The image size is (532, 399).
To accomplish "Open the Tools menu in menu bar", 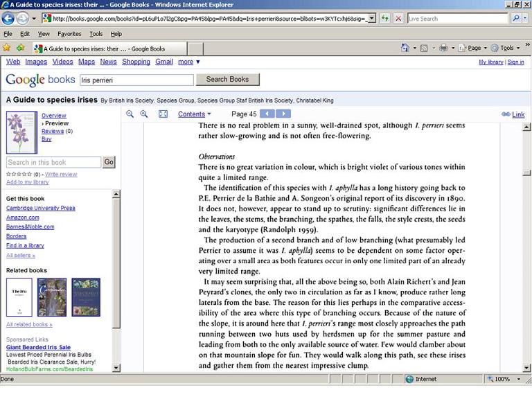I will (x=96, y=33).
